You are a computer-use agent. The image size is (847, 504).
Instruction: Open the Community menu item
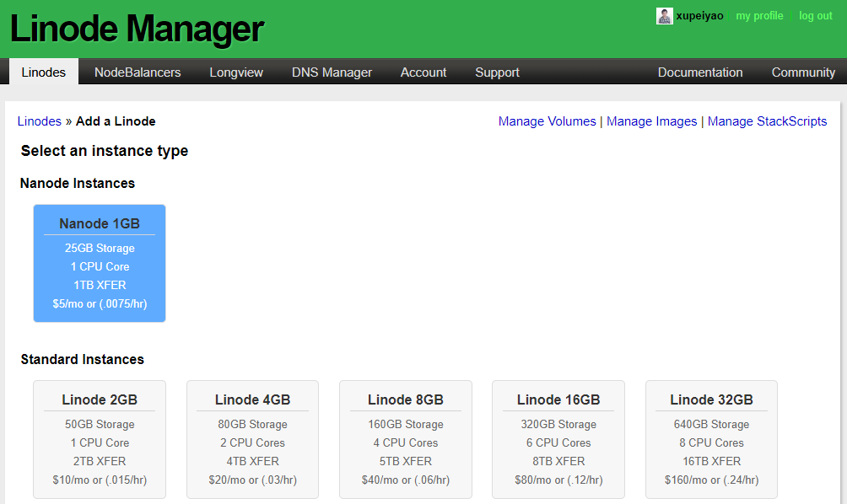pyautogui.click(x=803, y=72)
